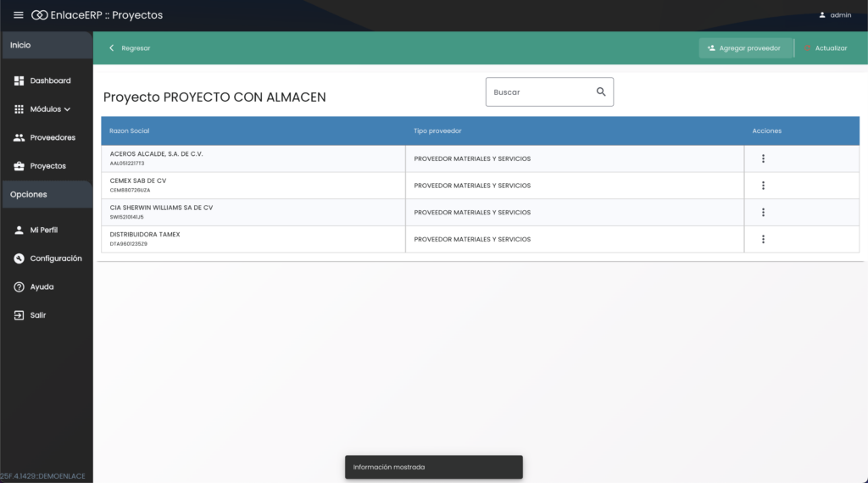
Task: Go back using Regresar
Action: click(130, 48)
